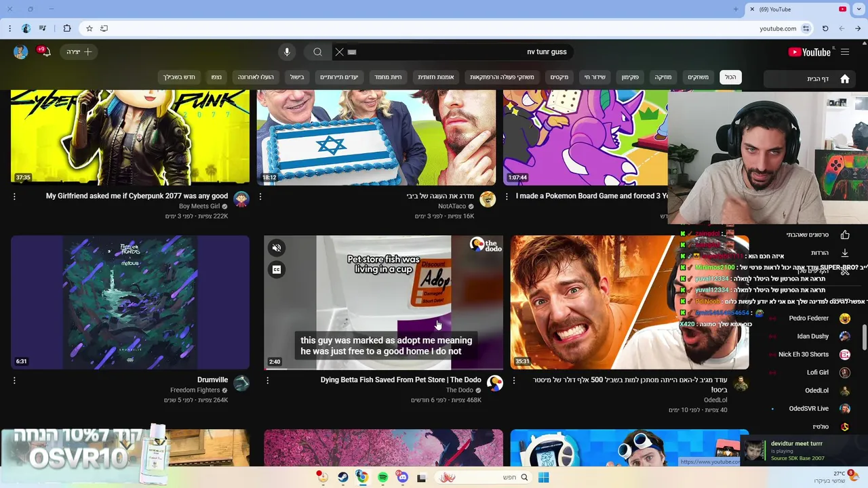868x488 pixels.
Task: Select the חיות מחמד chip
Action: (x=389, y=77)
